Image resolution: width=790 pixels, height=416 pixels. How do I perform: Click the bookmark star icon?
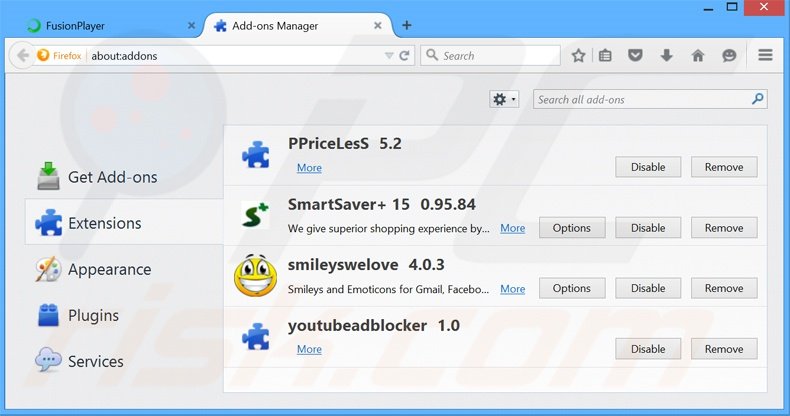coord(578,56)
